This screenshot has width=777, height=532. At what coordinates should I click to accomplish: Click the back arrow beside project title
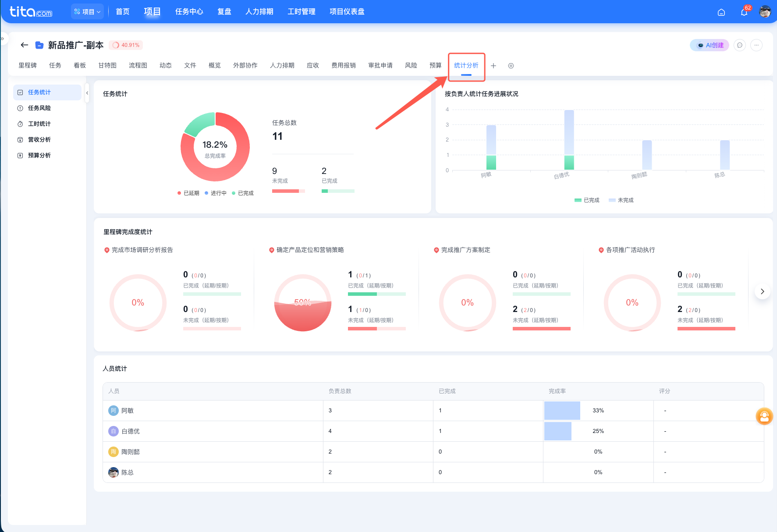click(x=25, y=45)
